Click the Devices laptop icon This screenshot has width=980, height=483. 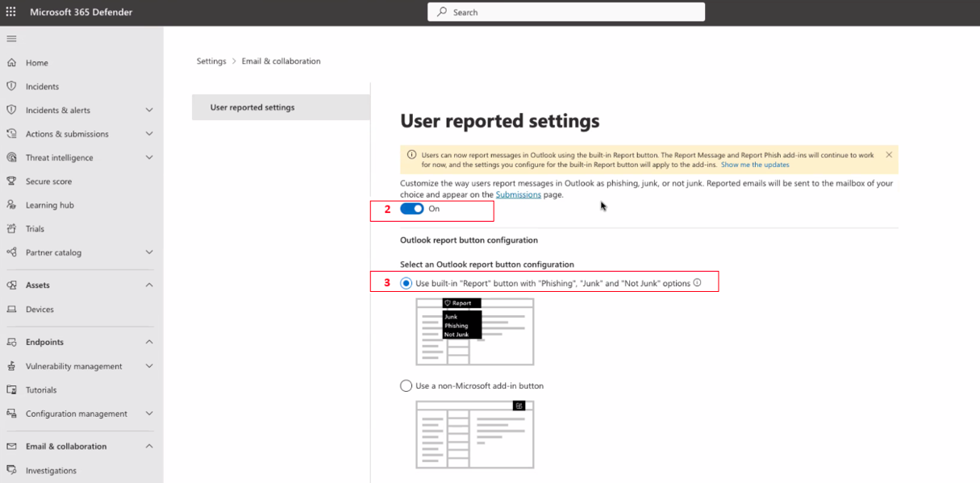coord(11,309)
